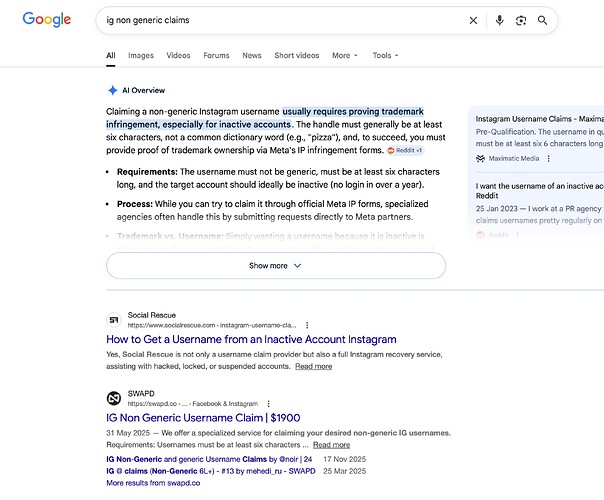Click the AI Overview sparkle icon

tap(112, 90)
